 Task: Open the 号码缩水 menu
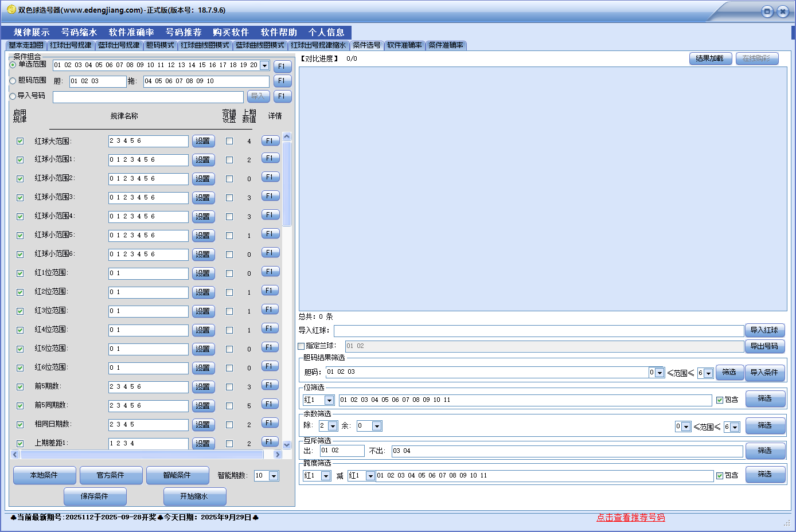coord(79,32)
